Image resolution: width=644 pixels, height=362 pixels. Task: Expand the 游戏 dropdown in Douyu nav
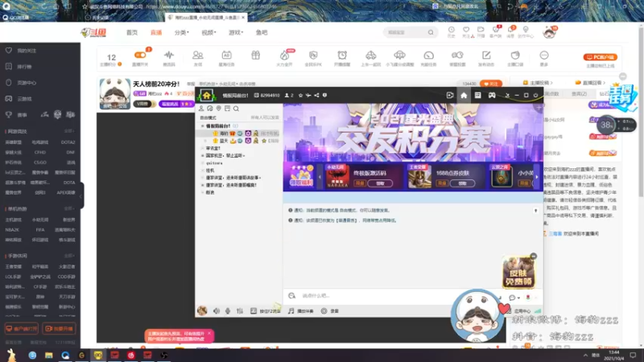[x=236, y=32]
